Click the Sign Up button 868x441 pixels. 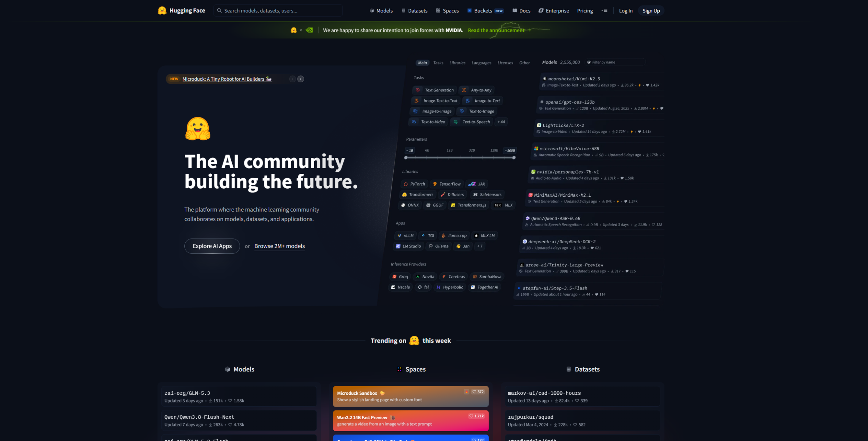pos(651,11)
